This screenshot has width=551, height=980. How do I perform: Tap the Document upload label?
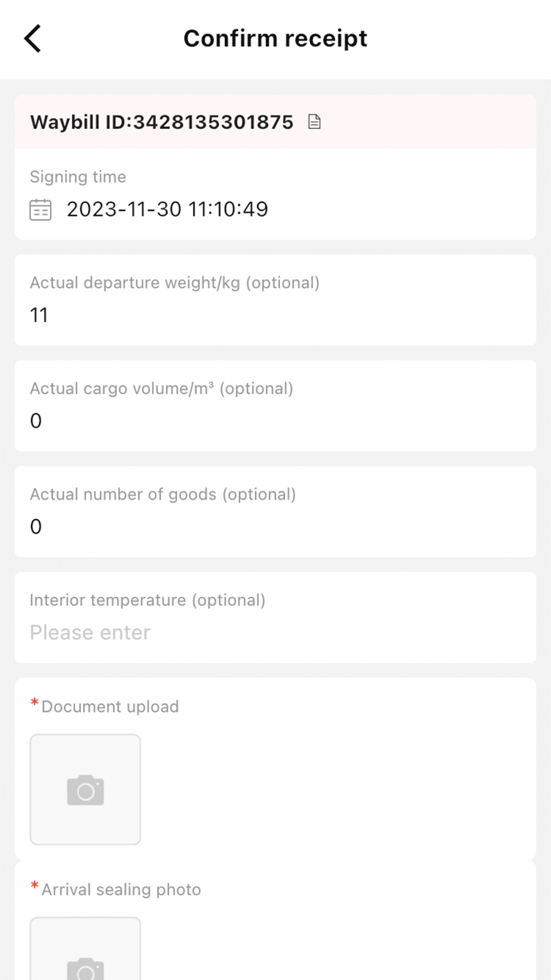tap(110, 707)
